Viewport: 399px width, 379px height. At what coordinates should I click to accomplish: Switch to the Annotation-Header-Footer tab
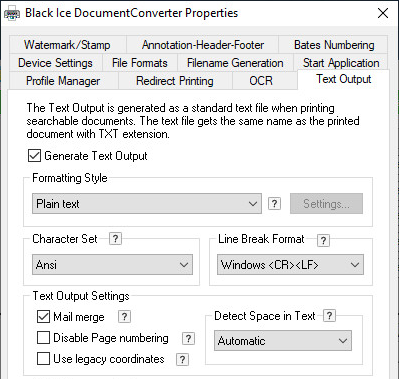tap(203, 45)
